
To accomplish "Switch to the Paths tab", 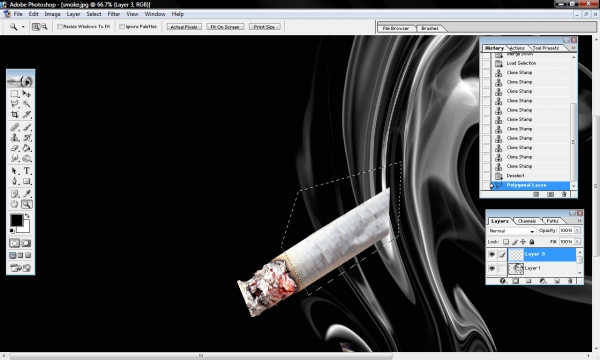I will pyautogui.click(x=552, y=221).
